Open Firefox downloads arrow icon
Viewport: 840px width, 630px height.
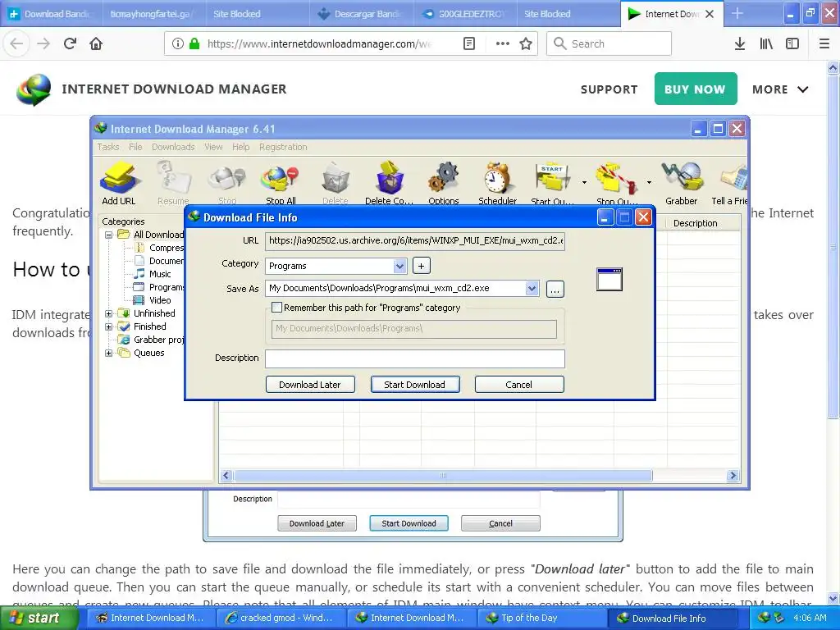(739, 44)
